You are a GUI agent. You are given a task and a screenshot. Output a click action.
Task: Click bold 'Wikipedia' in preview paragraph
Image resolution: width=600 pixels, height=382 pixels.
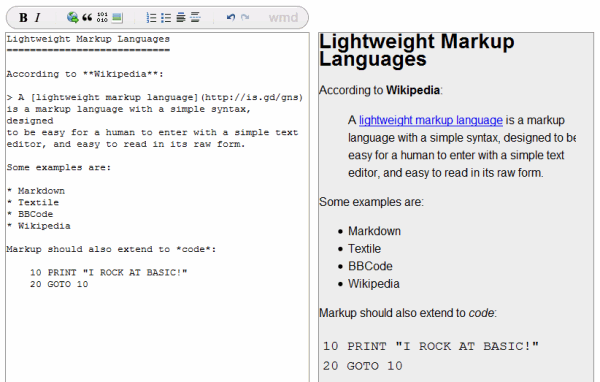pyautogui.click(x=413, y=90)
